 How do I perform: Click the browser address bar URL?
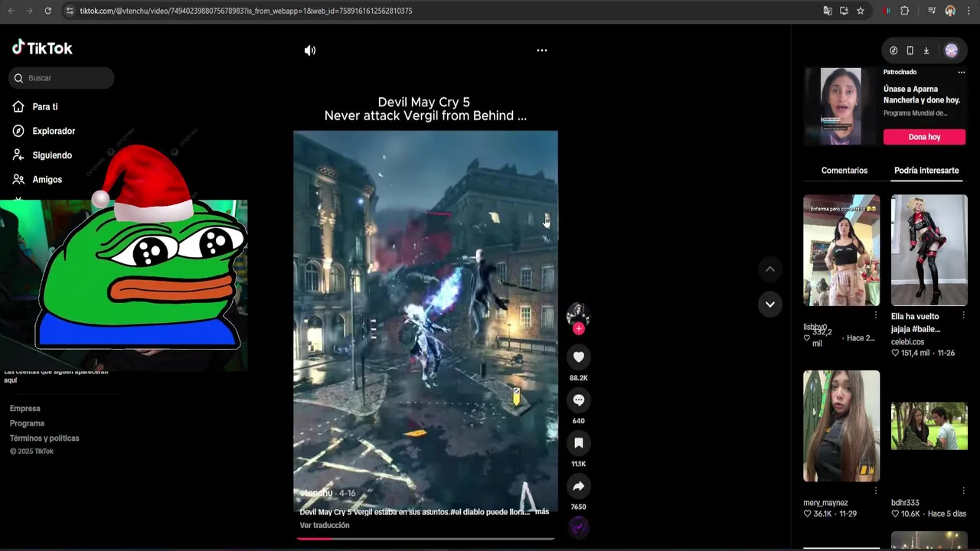(246, 11)
